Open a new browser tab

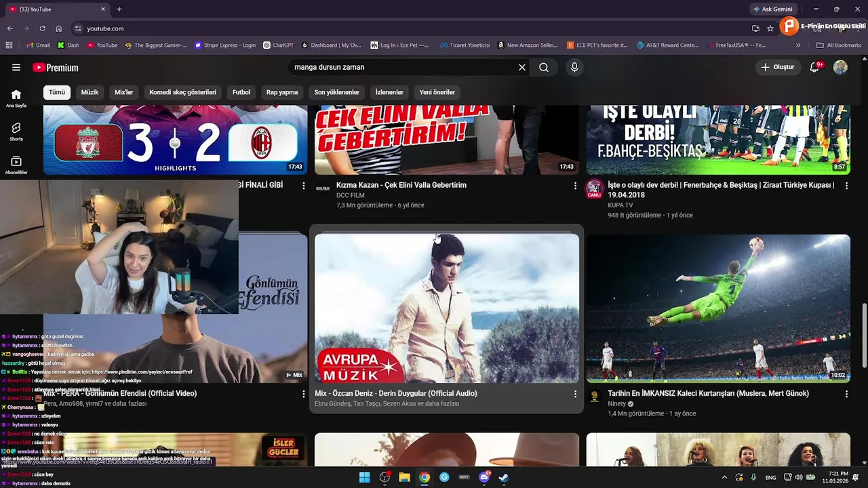tap(119, 9)
